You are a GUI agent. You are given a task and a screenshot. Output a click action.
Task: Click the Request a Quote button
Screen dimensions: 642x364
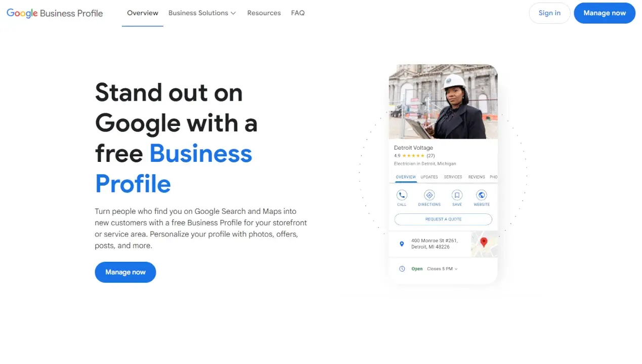coord(443,219)
